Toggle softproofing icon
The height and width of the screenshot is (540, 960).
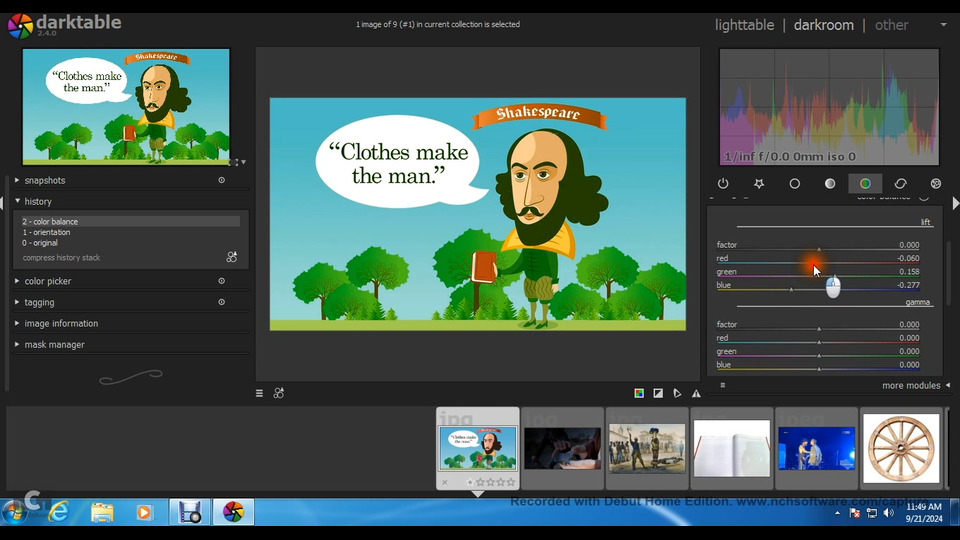[x=677, y=393]
